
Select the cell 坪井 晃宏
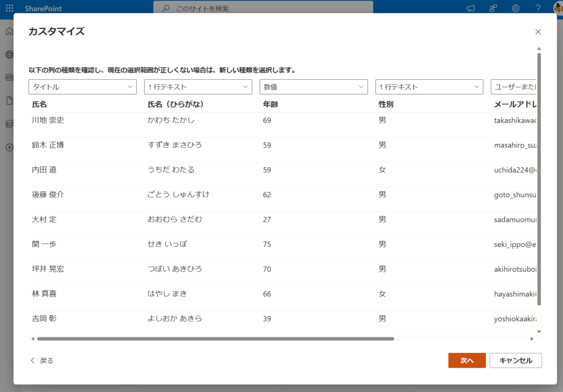tap(48, 269)
